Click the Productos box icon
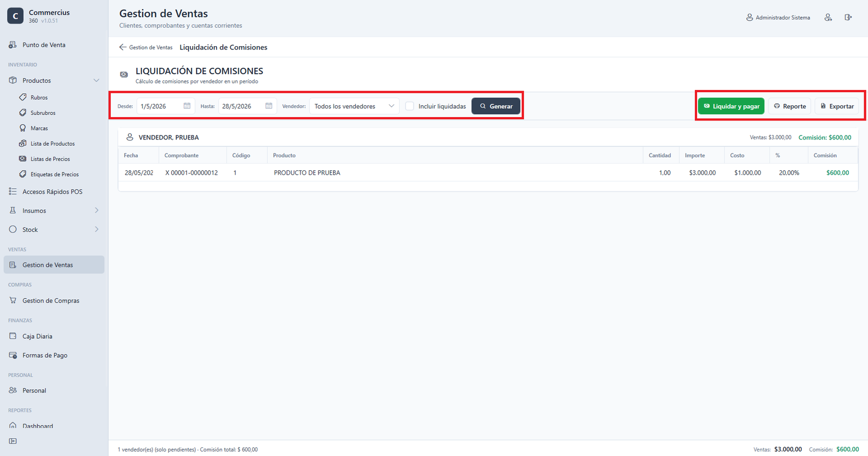 point(13,80)
